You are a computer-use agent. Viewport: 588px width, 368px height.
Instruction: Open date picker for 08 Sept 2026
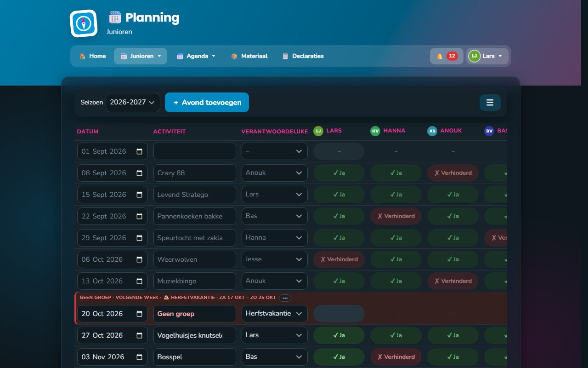139,173
